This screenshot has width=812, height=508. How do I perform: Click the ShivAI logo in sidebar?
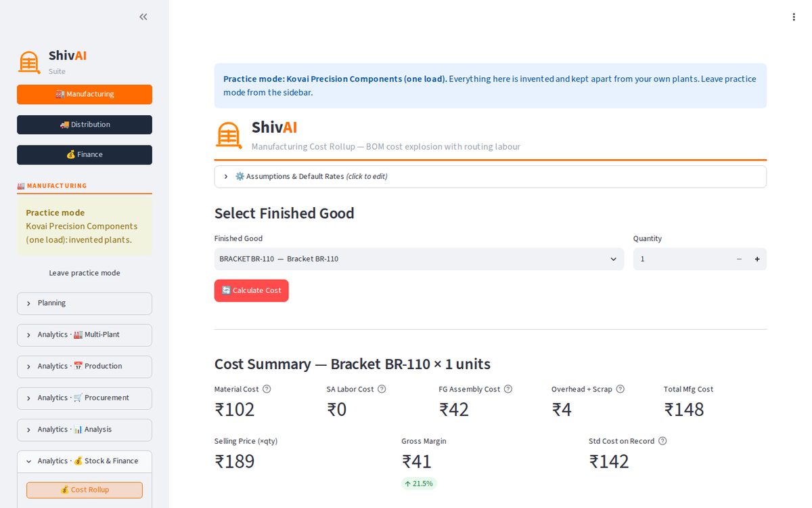pos(29,62)
